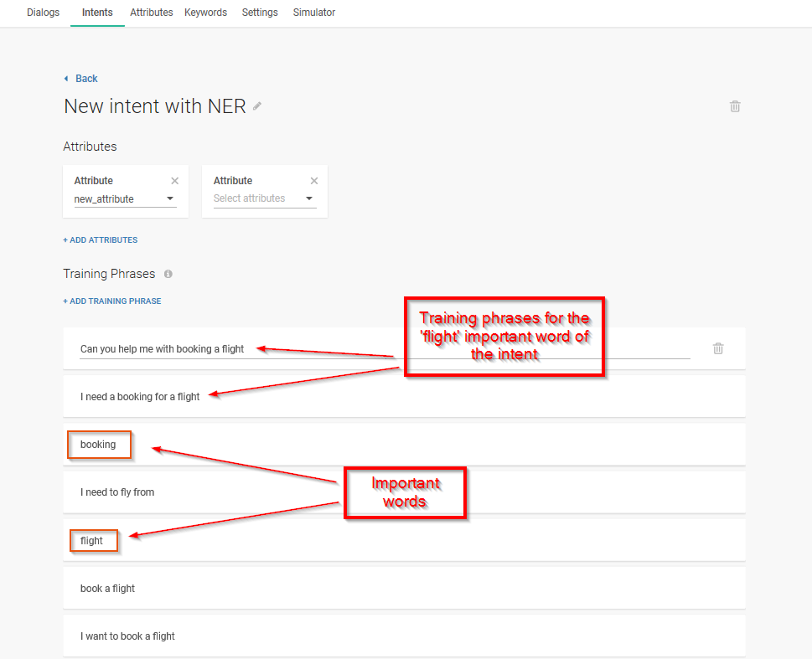Switch to the Dialogs tab

(x=43, y=13)
